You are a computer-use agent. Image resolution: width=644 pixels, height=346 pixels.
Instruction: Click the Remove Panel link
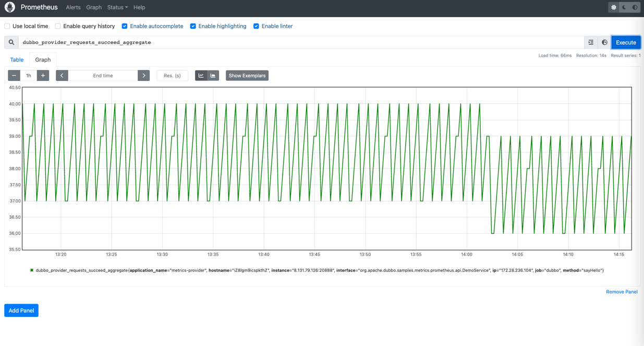(622, 292)
